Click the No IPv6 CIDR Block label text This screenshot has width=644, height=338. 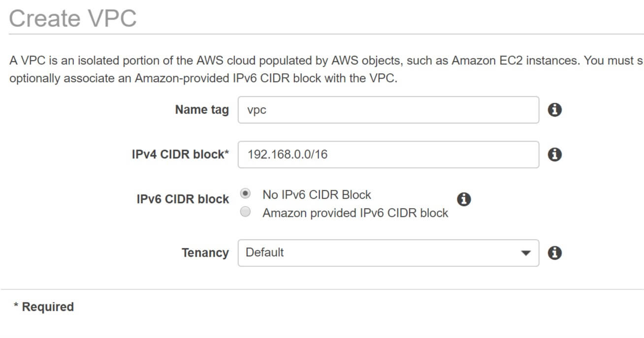[x=317, y=195]
